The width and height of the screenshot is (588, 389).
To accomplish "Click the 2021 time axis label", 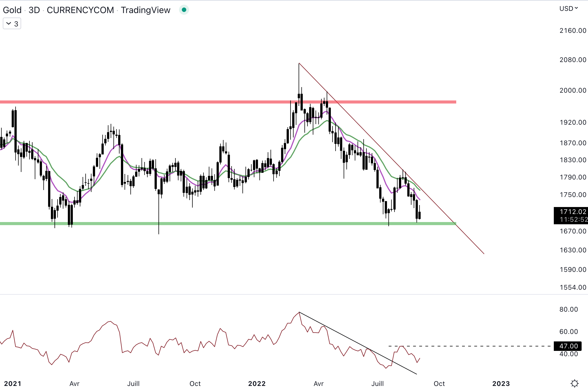I will click(13, 384).
